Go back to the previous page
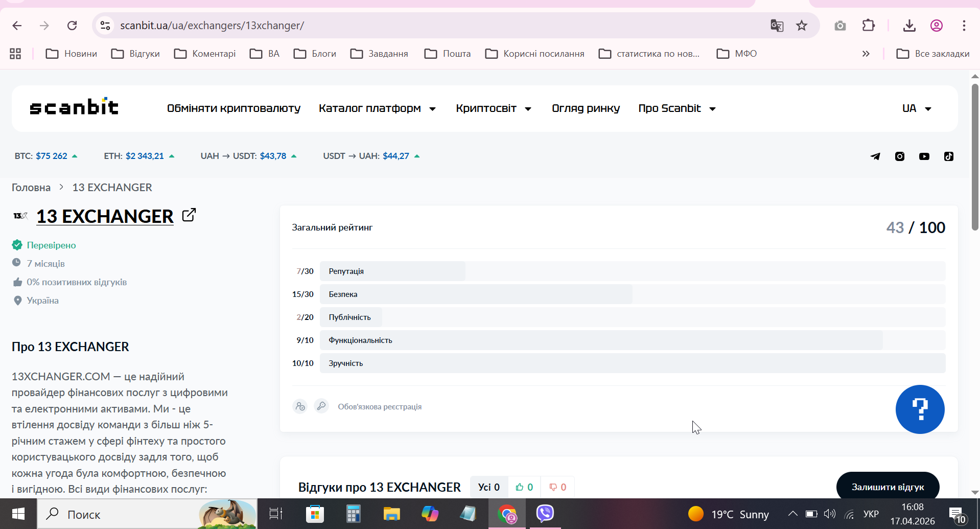This screenshot has height=529, width=980. click(17, 26)
